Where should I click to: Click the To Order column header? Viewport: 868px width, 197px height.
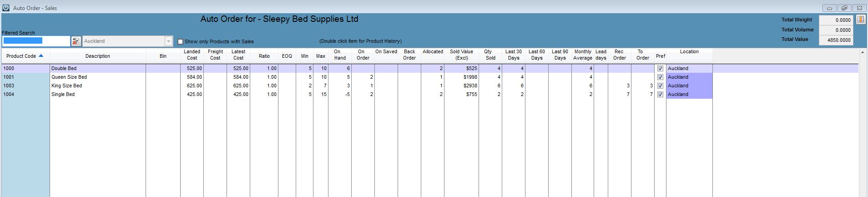[643, 55]
